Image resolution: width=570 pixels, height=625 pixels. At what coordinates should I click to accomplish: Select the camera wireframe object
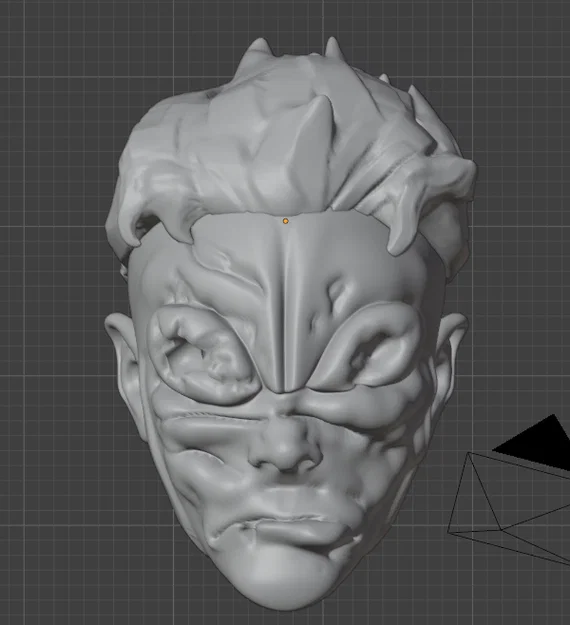510,490
